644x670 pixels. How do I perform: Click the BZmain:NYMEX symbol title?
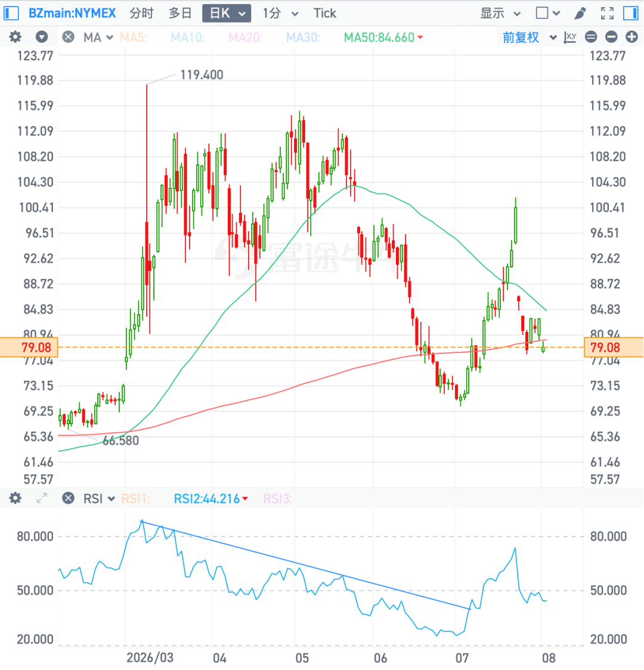pyautogui.click(x=72, y=13)
